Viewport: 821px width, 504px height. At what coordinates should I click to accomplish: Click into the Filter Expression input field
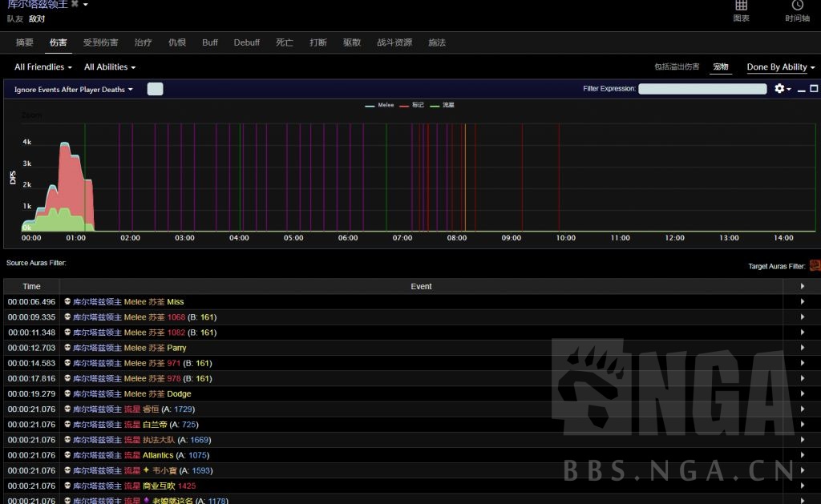[x=702, y=89]
